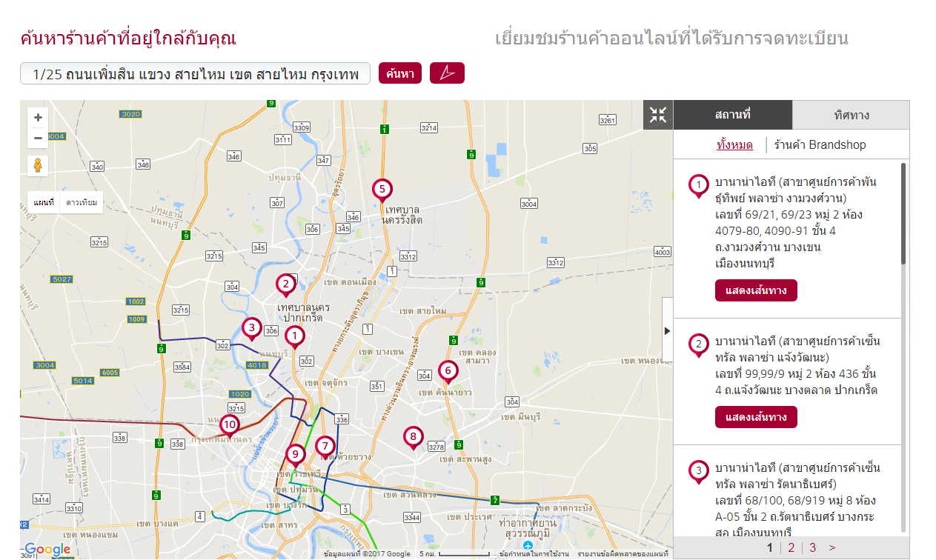Click map marker number 2
The width and height of the screenshot is (936, 560).
click(285, 285)
